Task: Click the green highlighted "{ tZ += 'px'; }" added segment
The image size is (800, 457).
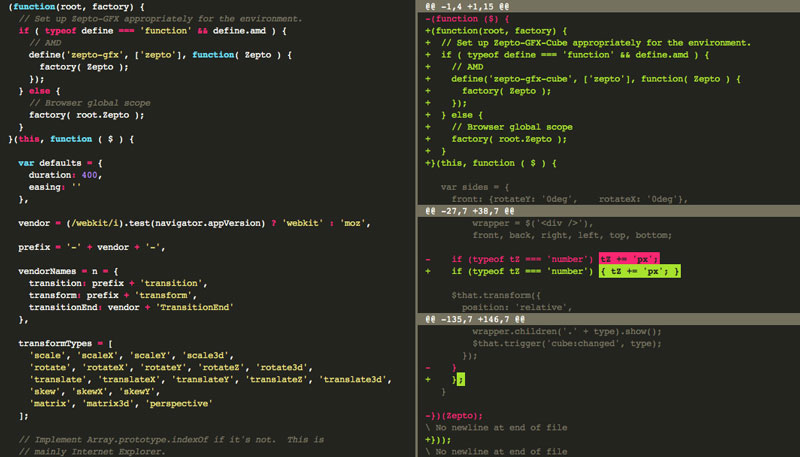Action: (640, 271)
